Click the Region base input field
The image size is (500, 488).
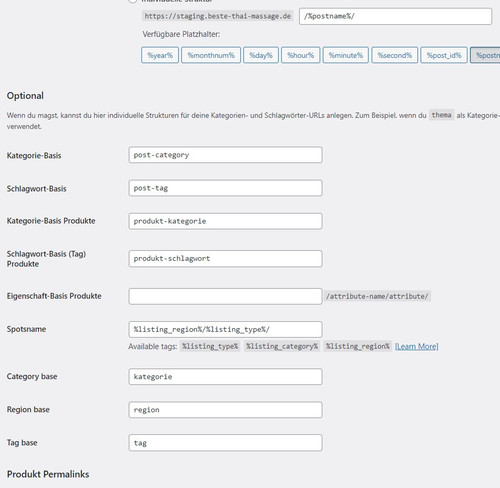tap(225, 410)
